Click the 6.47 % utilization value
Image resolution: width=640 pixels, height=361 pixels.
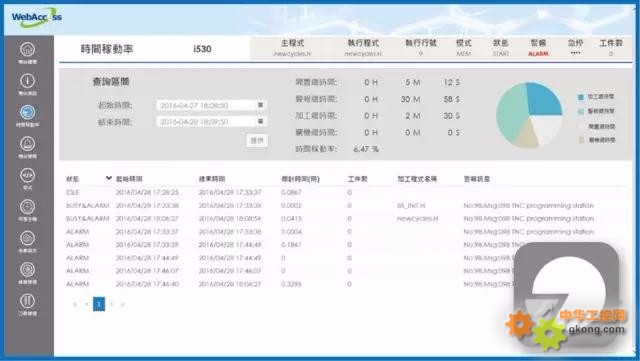tap(366, 149)
